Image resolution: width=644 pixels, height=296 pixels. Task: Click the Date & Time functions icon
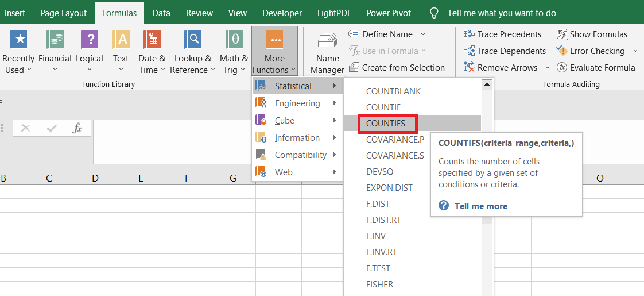point(152,40)
